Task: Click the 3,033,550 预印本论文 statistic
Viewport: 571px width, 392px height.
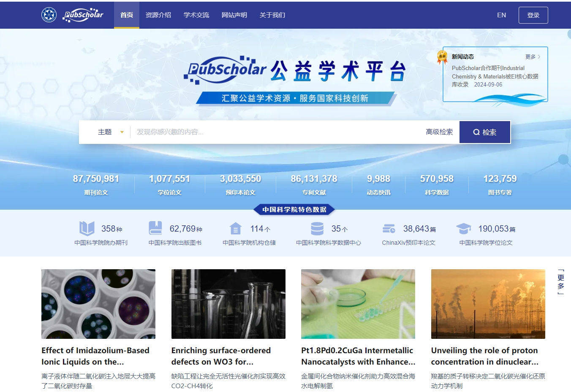Action: point(240,185)
